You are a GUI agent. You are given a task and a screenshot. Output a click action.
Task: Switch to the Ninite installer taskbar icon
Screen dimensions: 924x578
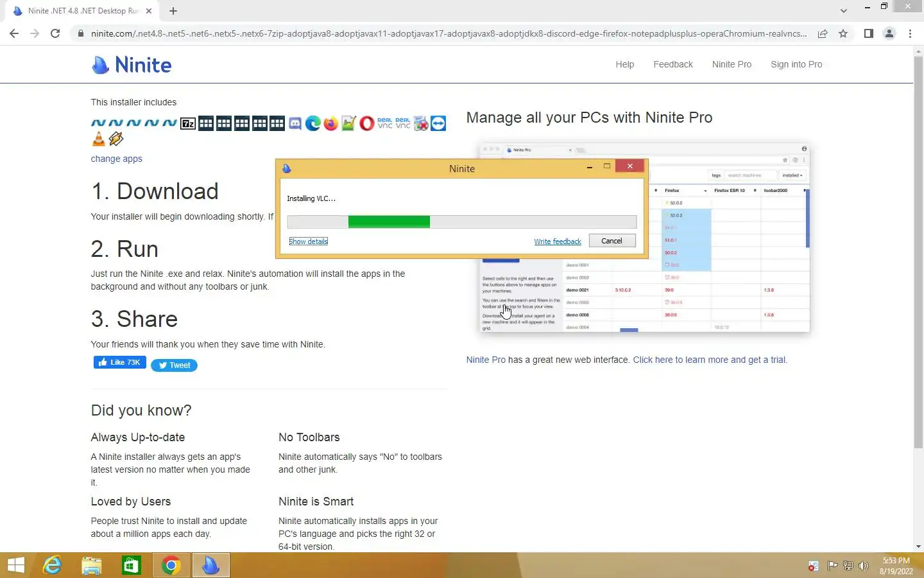(210, 565)
